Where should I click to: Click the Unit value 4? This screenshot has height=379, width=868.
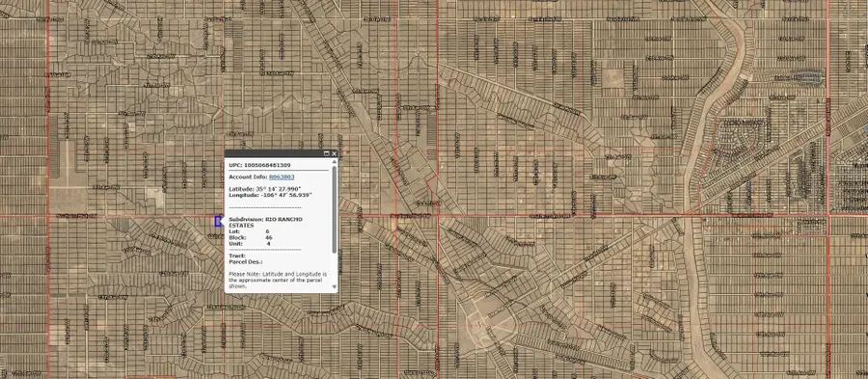(268, 243)
